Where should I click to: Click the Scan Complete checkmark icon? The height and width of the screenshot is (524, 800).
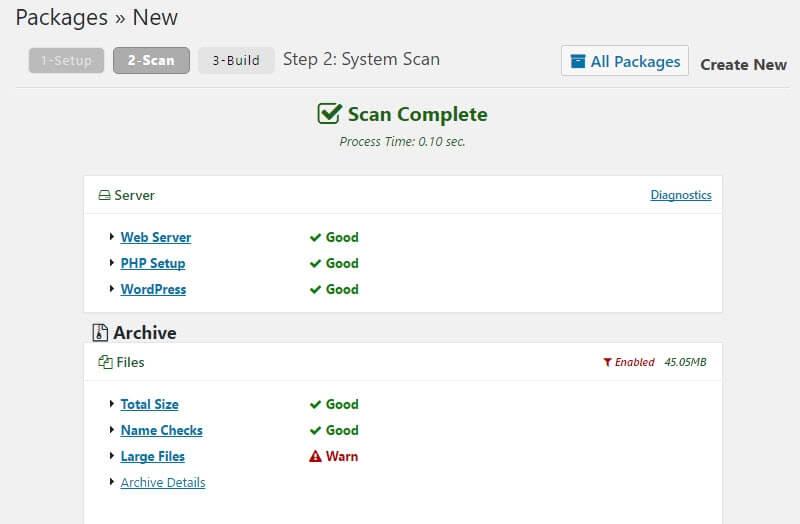(330, 114)
